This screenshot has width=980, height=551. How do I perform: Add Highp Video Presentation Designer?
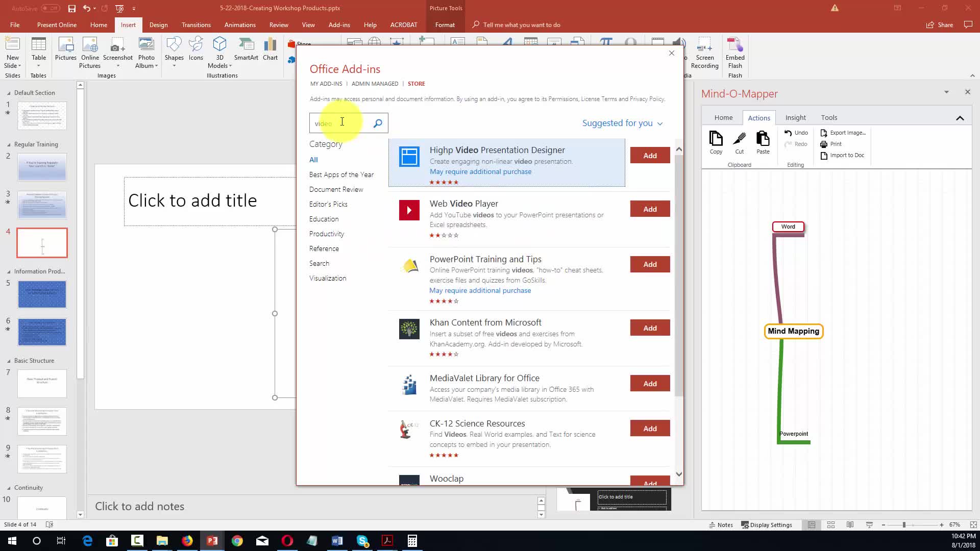pyautogui.click(x=650, y=156)
